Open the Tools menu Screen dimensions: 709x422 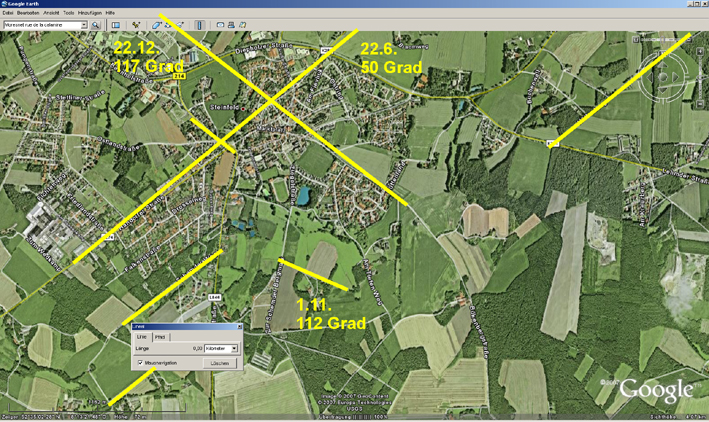pyautogui.click(x=69, y=13)
